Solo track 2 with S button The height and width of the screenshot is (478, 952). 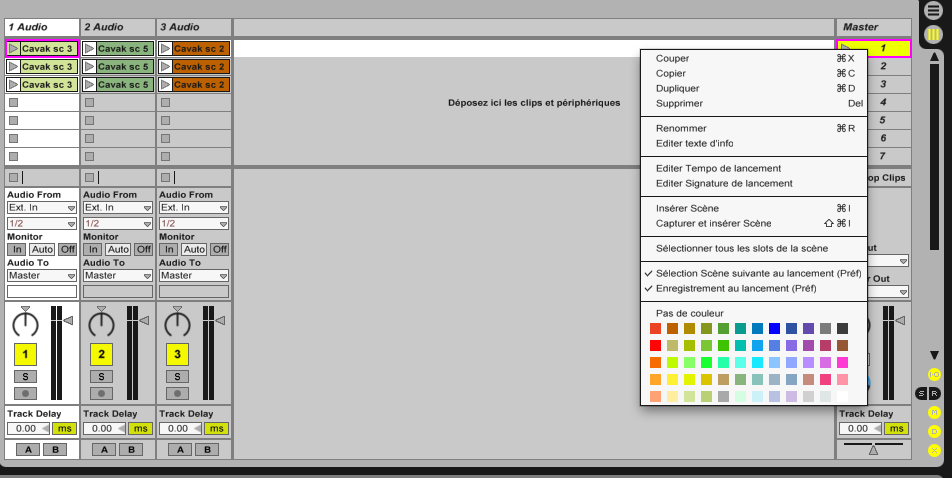(101, 376)
